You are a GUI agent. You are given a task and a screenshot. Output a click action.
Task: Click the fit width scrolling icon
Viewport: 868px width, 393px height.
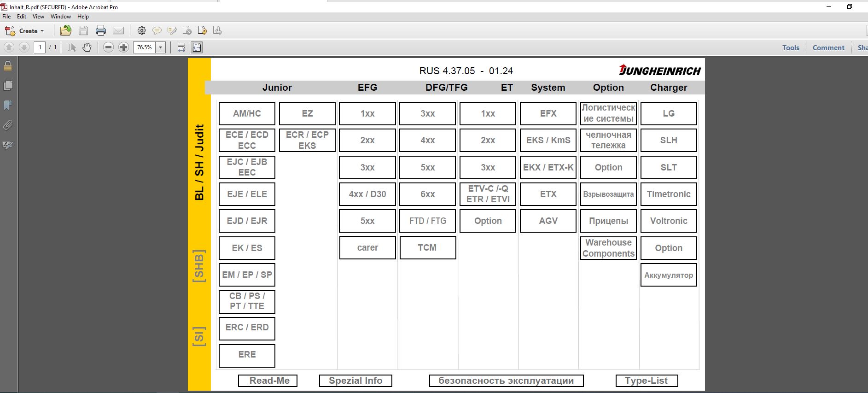click(x=181, y=47)
